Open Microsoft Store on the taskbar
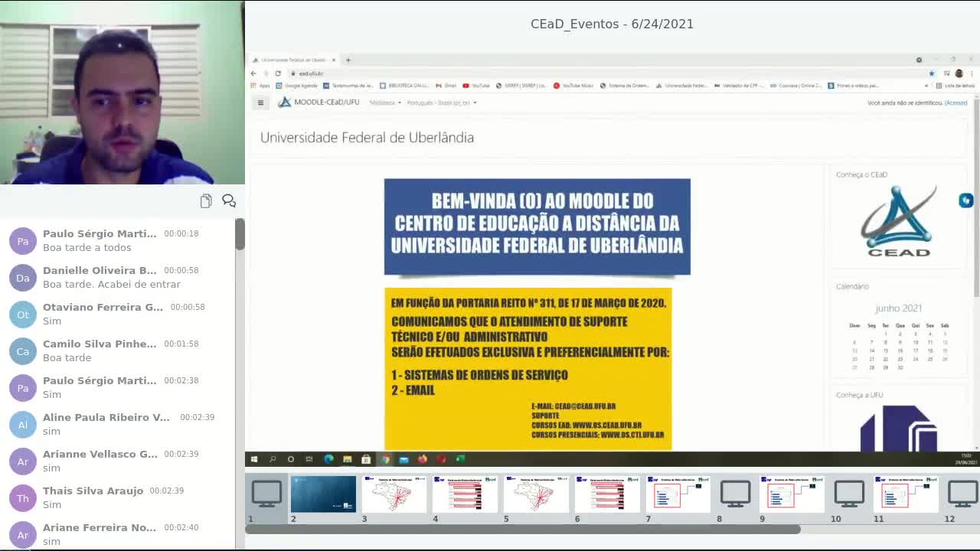 (366, 459)
